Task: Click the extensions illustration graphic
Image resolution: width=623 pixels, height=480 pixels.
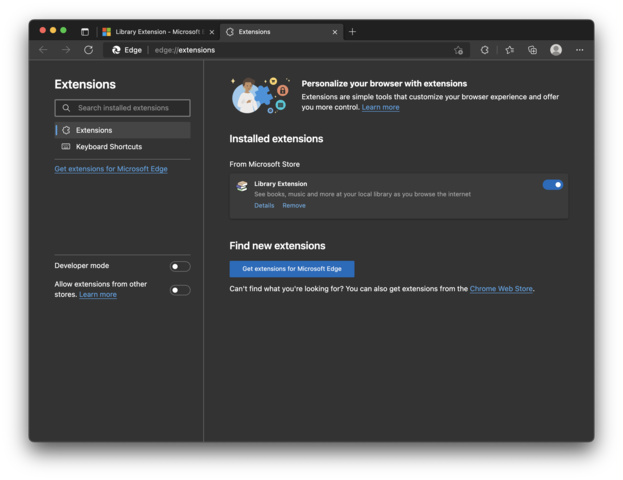Action: click(261, 95)
